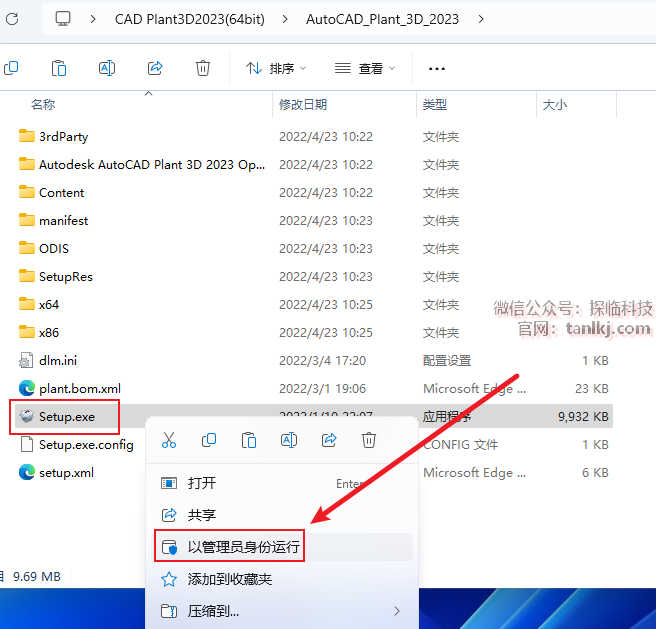Click the Content folder icon
This screenshot has width=656, height=629.
27,192
